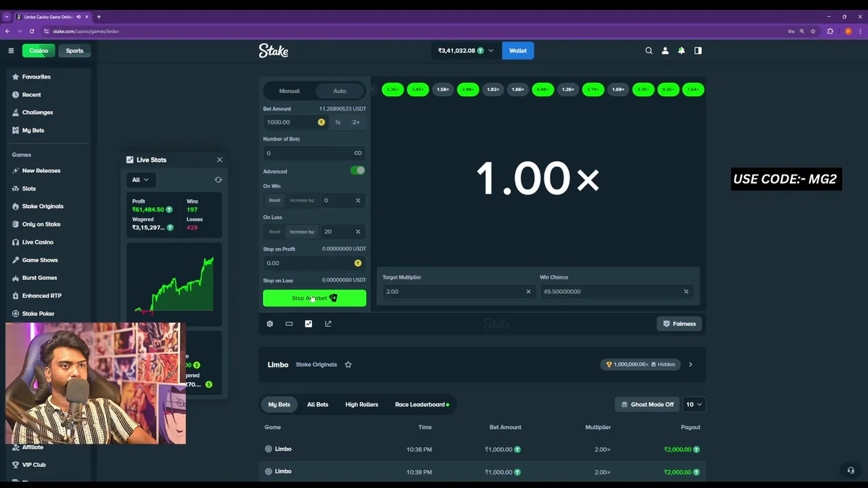
Task: Halve the bet with ½ button
Action: click(338, 122)
